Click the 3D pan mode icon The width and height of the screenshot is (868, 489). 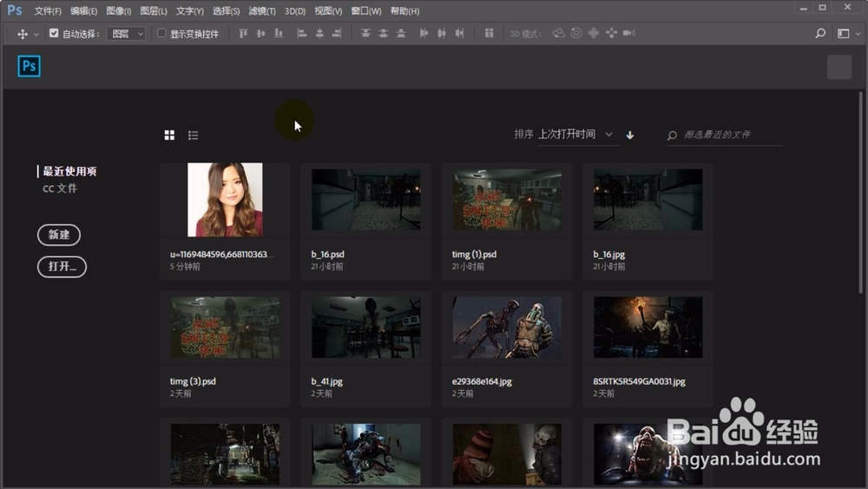pos(594,33)
